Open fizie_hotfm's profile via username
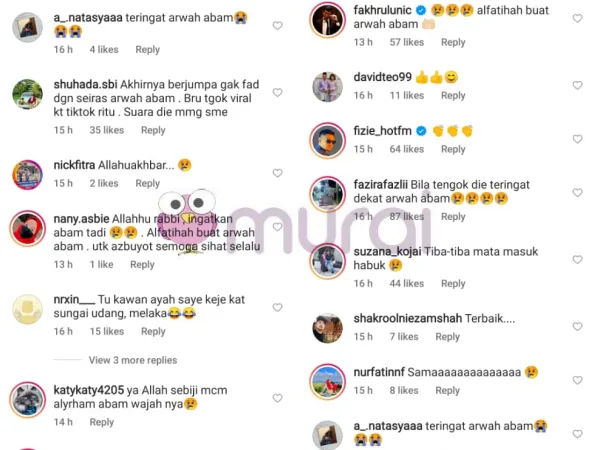This screenshot has height=450, width=600. [x=382, y=131]
